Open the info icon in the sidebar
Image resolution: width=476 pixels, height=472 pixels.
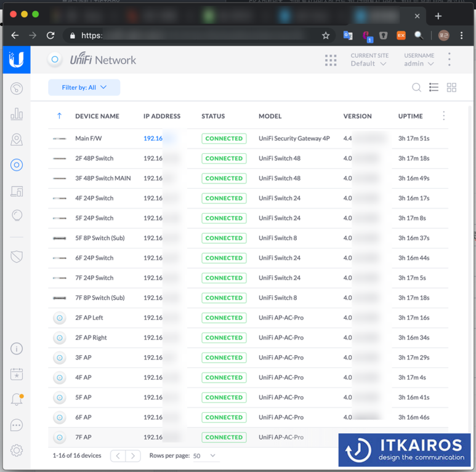[17, 348]
